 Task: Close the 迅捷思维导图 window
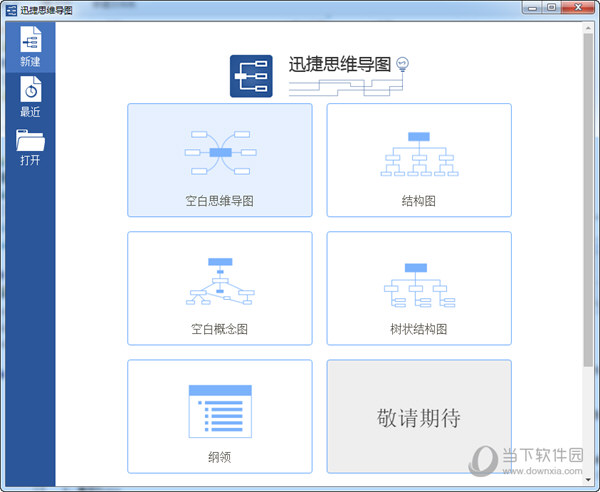578,8
